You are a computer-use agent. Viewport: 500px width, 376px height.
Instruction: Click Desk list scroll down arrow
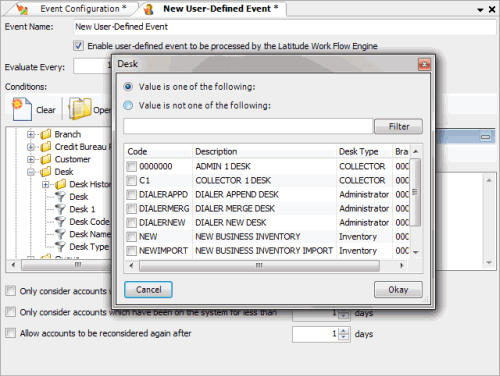(416, 252)
